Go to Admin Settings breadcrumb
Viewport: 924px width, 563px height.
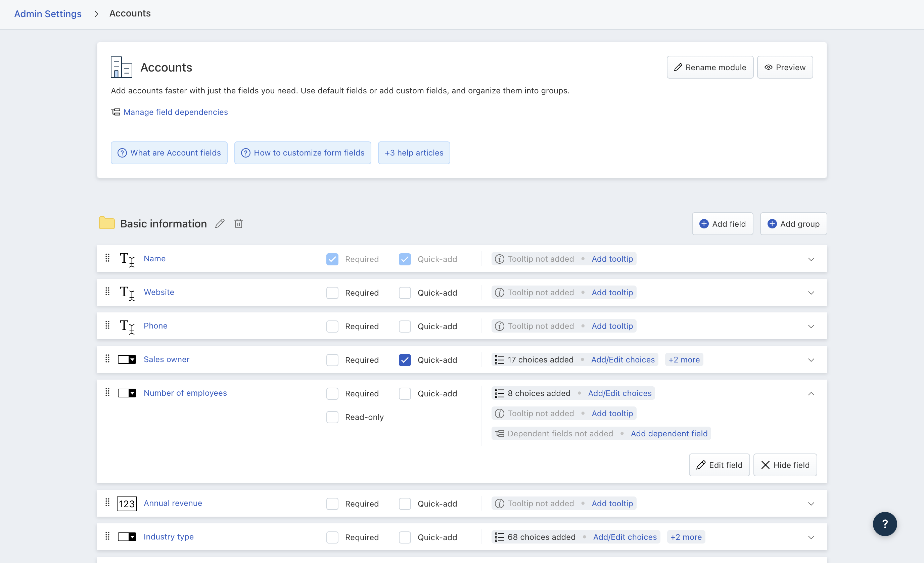pos(48,13)
